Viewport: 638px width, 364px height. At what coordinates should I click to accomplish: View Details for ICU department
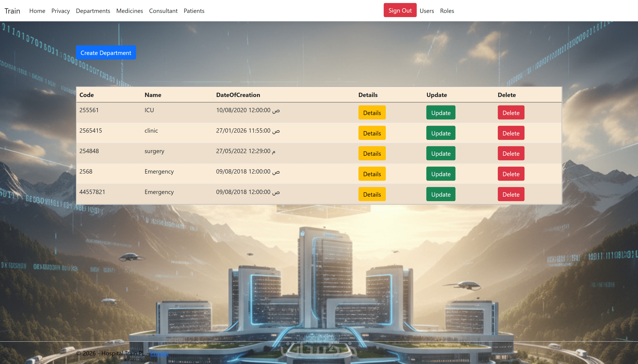[372, 113]
